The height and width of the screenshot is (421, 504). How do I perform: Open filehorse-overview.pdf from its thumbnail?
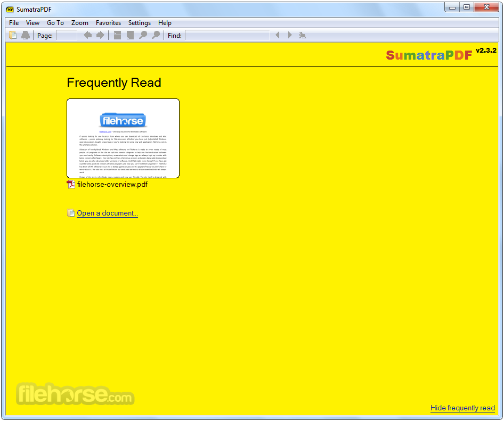[123, 138]
